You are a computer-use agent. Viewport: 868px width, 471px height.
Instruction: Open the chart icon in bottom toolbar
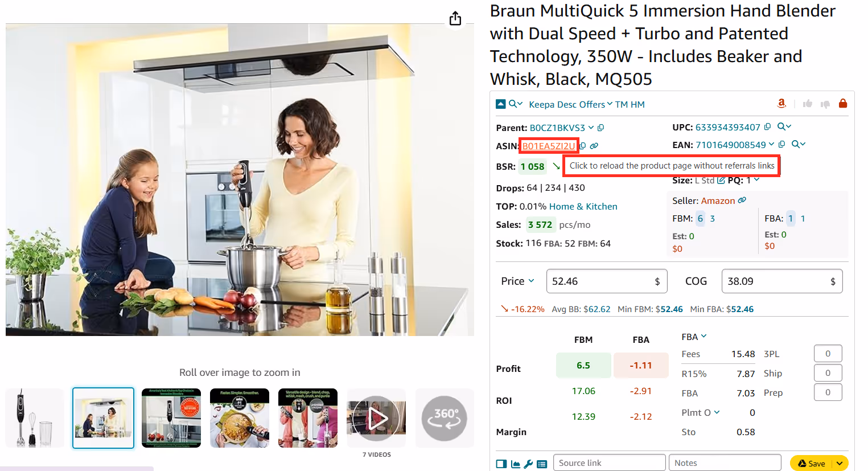tap(515, 464)
